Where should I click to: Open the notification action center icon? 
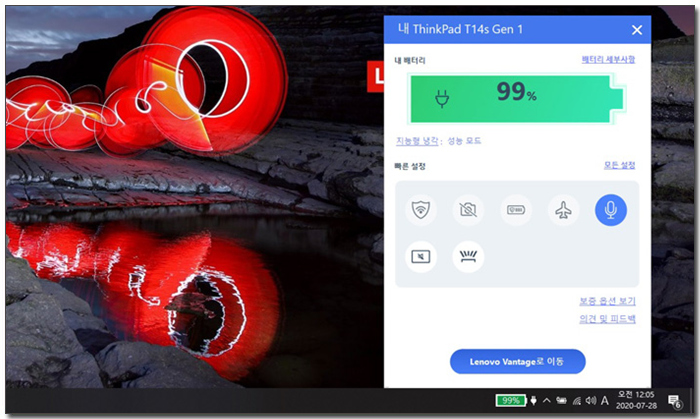[x=674, y=401]
